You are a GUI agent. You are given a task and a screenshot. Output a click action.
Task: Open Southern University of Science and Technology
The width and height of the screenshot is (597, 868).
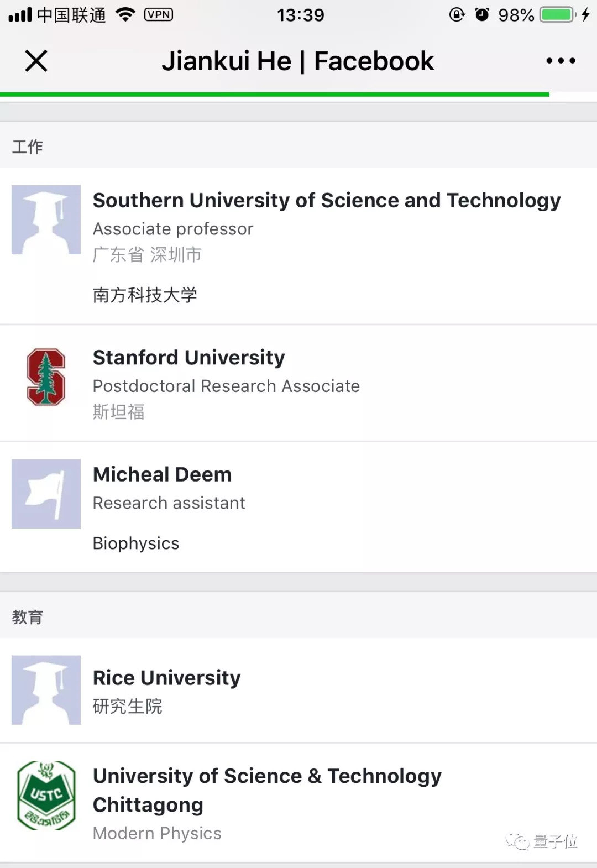coord(326,201)
